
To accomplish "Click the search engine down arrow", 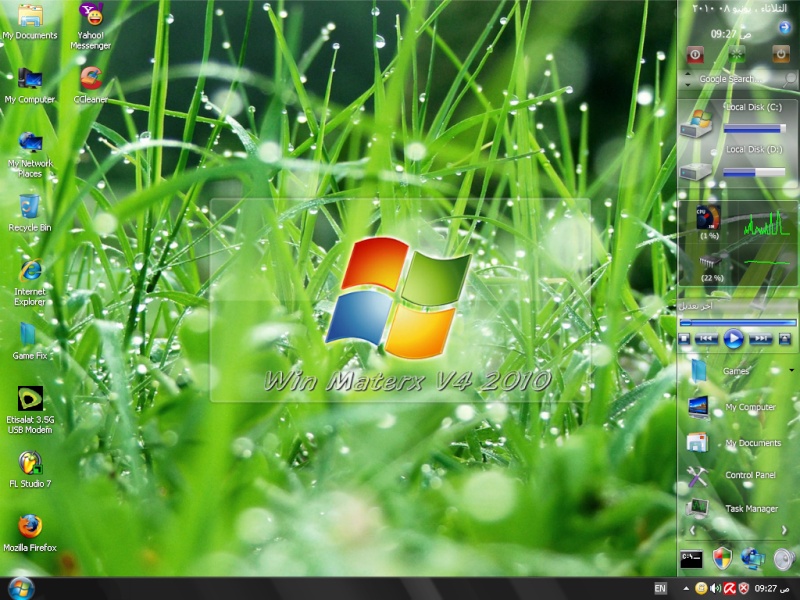I will (687, 84).
